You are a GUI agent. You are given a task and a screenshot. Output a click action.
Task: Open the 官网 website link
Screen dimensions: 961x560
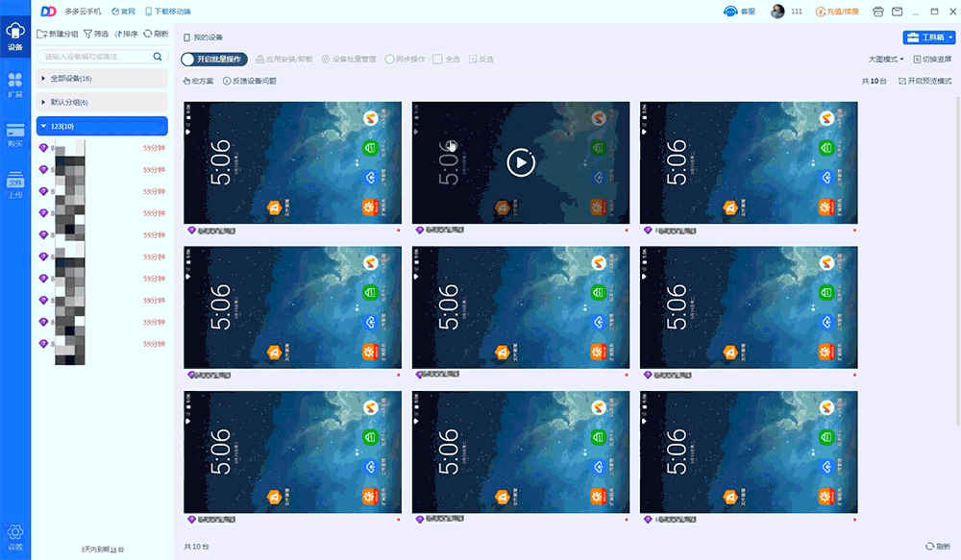[x=123, y=11]
